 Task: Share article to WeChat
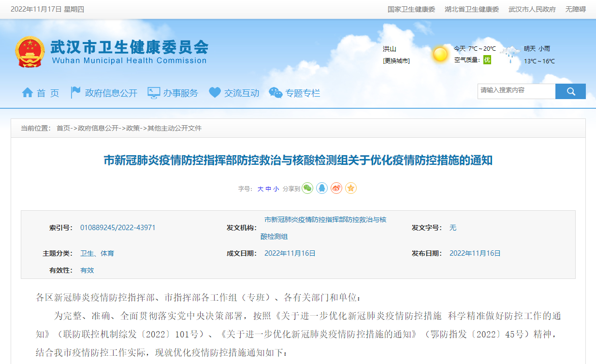coord(307,188)
